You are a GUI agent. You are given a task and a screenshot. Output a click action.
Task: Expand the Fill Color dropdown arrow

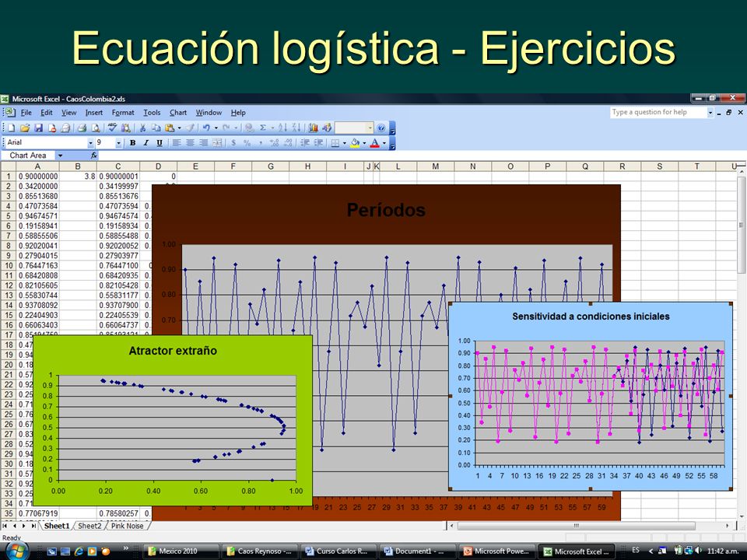coord(364,142)
